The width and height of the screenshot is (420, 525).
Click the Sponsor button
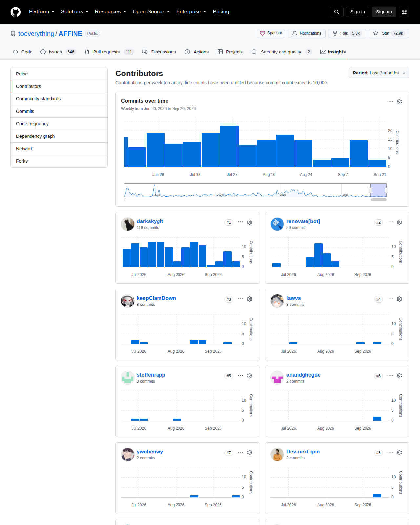pyautogui.click(x=271, y=33)
